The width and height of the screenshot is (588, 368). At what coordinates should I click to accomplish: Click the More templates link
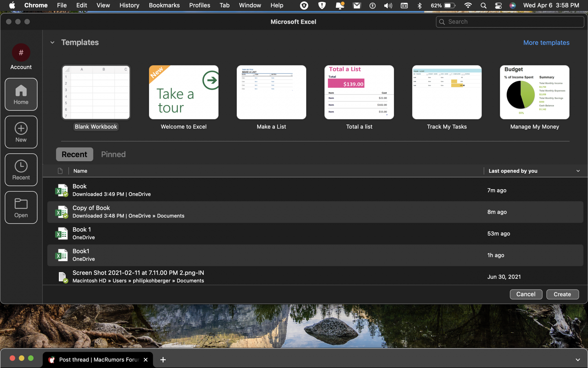546,43
